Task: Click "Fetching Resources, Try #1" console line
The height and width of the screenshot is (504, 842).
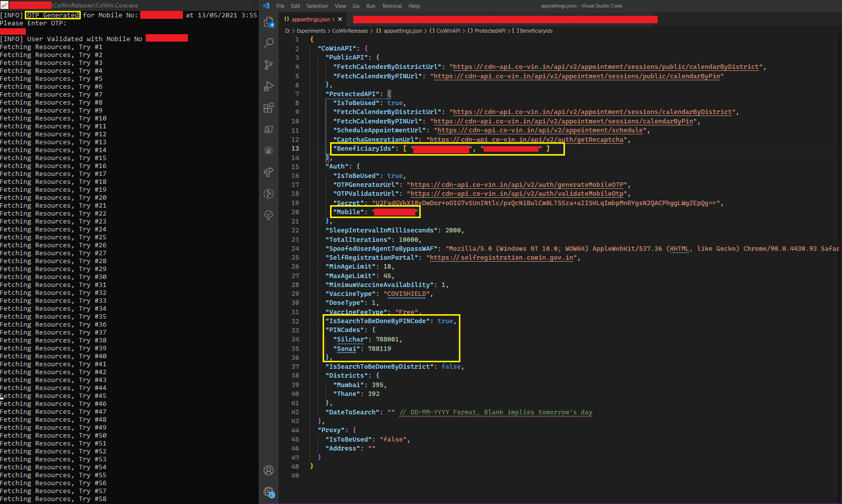Action: point(51,47)
